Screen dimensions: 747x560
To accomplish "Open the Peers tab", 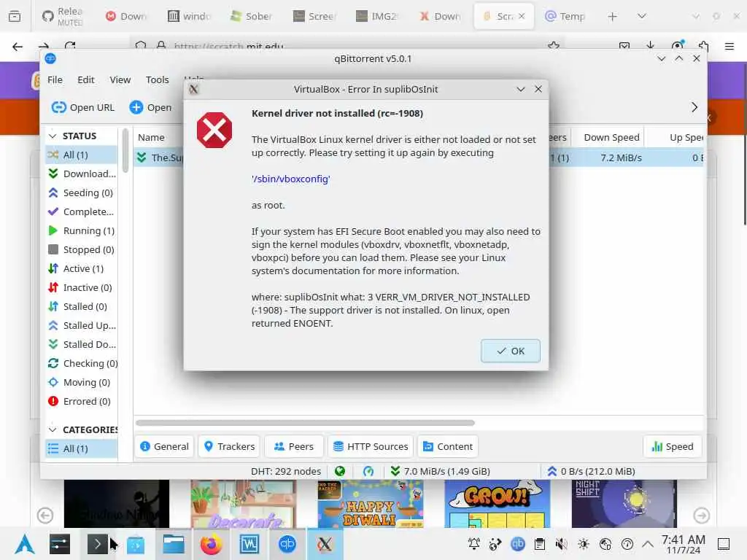I will 294,447.
